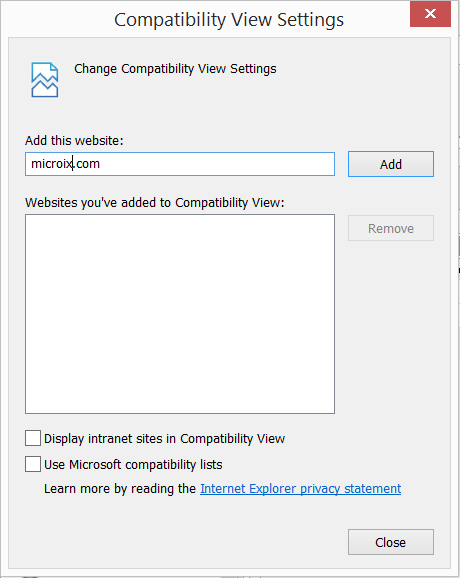The image size is (460, 578).
Task: Click the 'Use Microsoft compatibility lists' label text
Action: pos(133,464)
